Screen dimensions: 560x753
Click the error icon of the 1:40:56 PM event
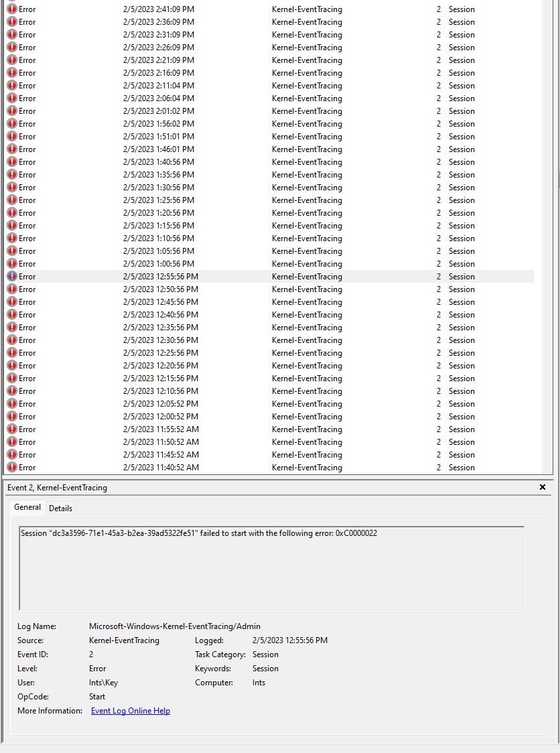[x=12, y=162]
